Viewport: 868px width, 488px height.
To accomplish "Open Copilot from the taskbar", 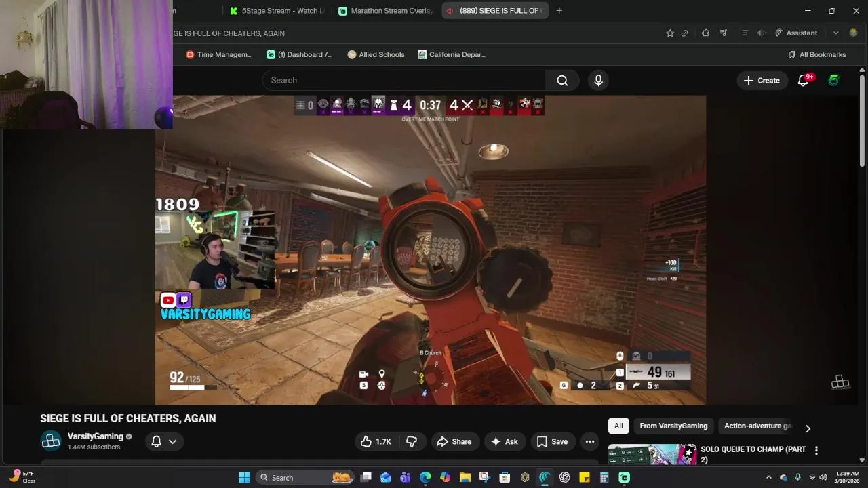I will 445,477.
